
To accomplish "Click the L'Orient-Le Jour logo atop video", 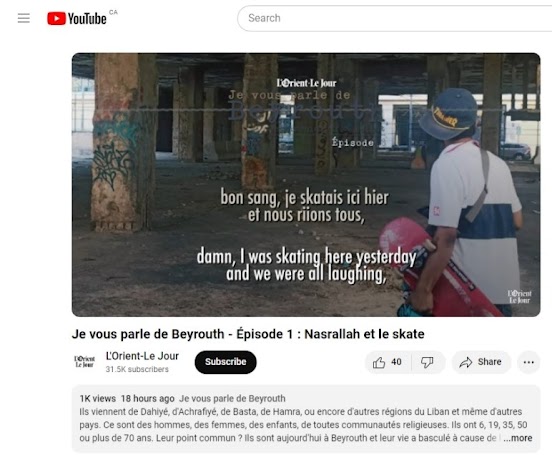I will tap(306, 83).
